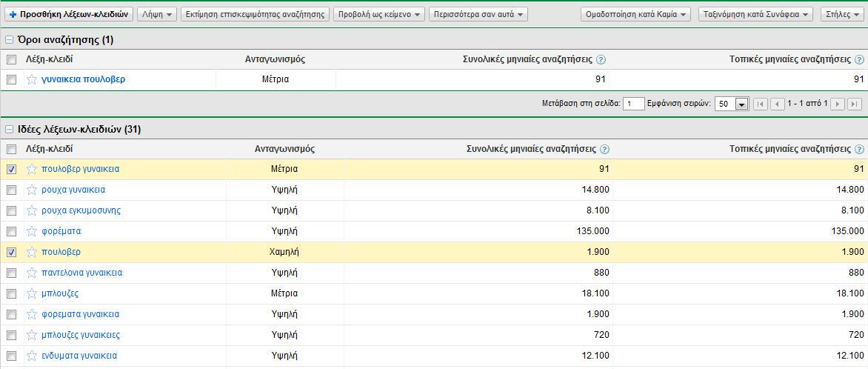Click the Προσθήκη λέξεων-κλειδιών button
This screenshot has height=369, width=868.
point(70,14)
